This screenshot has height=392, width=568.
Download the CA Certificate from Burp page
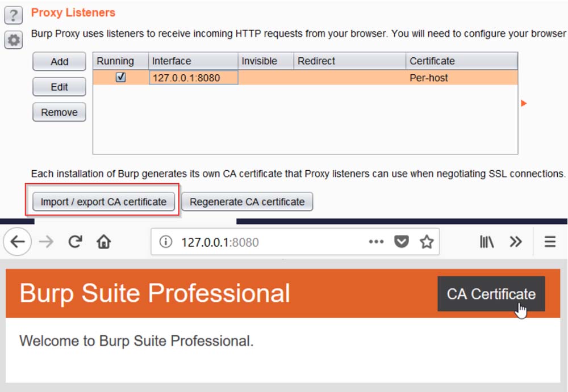[x=491, y=294]
